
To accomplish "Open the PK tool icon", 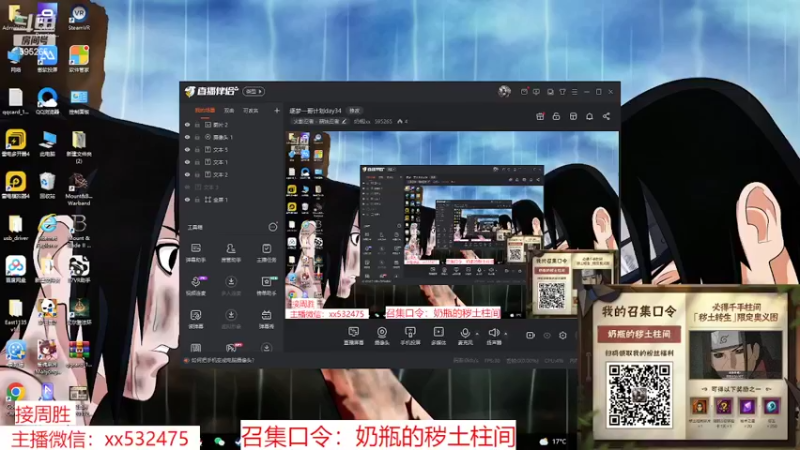I will click(231, 347).
